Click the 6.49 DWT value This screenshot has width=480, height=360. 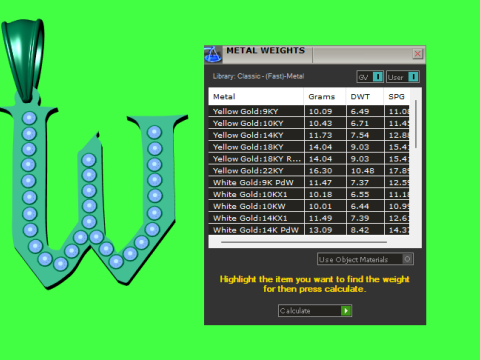(x=360, y=111)
